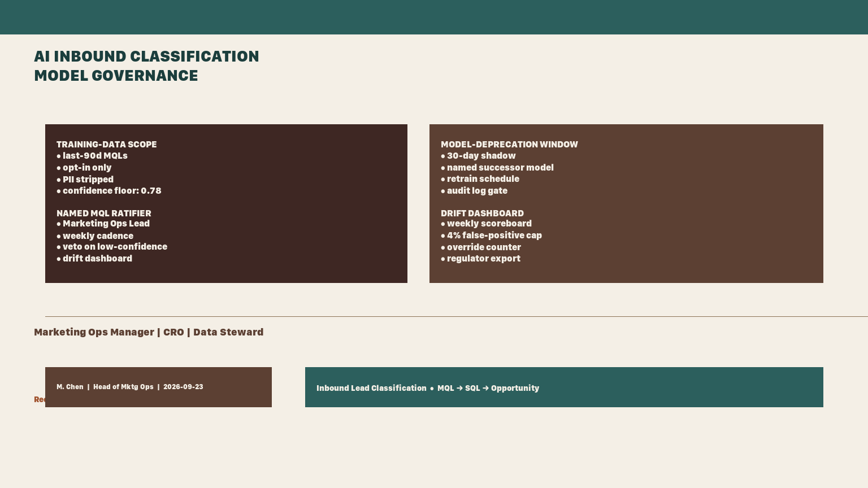Select the 'audit log gate' bullet
This screenshot has width=868, height=488.
(474, 191)
